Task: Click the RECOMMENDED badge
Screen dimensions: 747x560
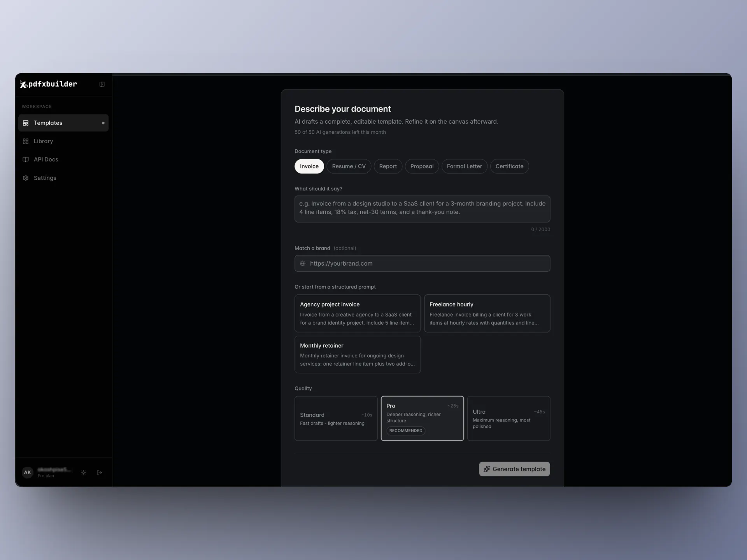Action: click(x=406, y=430)
